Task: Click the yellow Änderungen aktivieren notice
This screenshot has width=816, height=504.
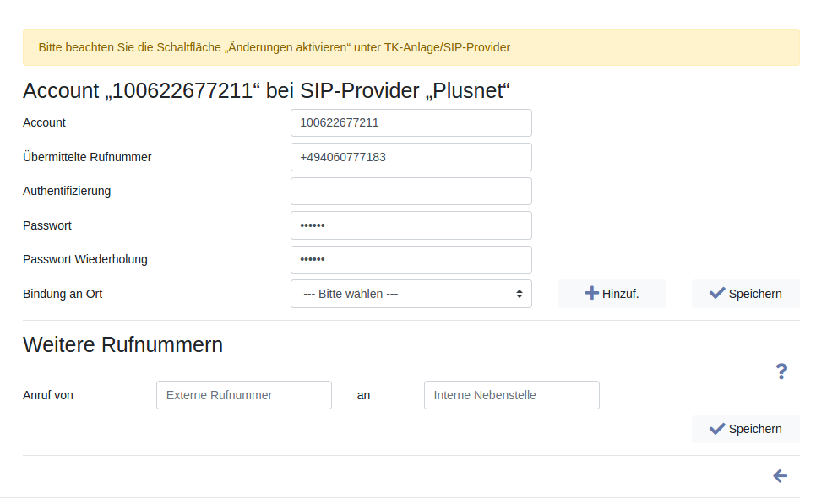Action: pos(411,47)
